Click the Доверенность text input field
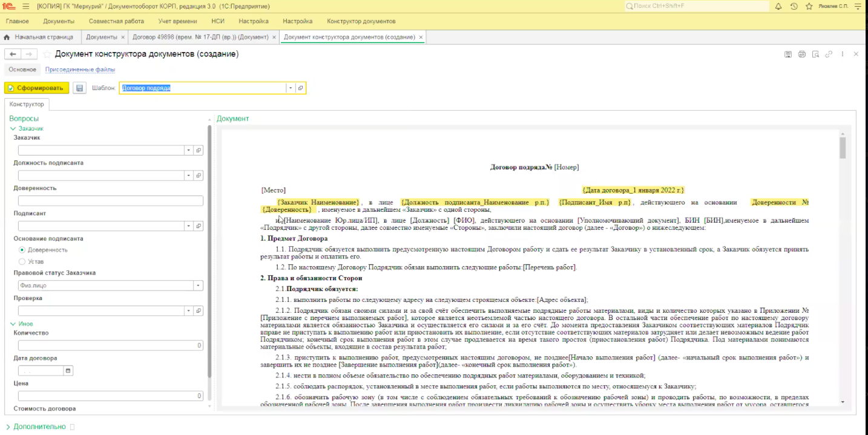 (x=111, y=201)
